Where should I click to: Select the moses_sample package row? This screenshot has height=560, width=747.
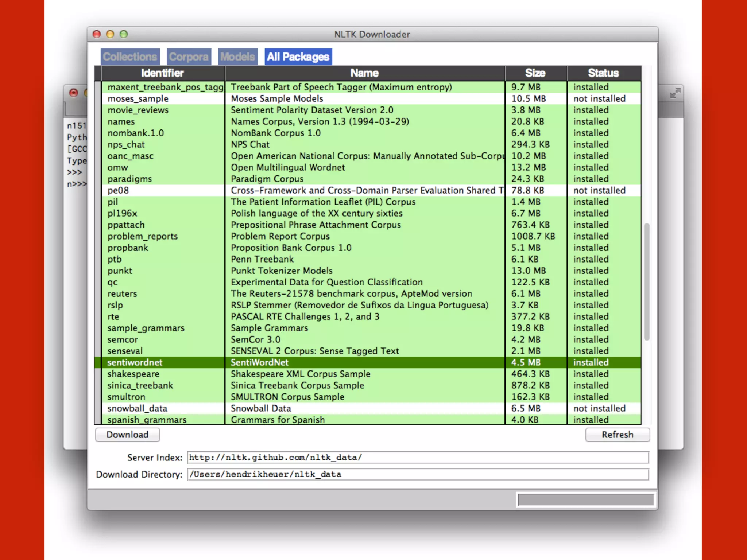(x=138, y=99)
